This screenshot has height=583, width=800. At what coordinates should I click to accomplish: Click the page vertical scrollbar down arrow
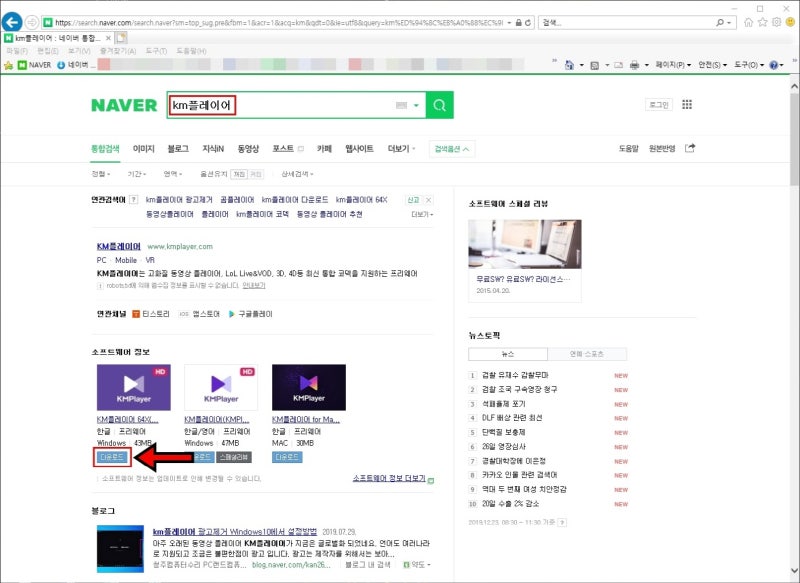pyautogui.click(x=794, y=570)
